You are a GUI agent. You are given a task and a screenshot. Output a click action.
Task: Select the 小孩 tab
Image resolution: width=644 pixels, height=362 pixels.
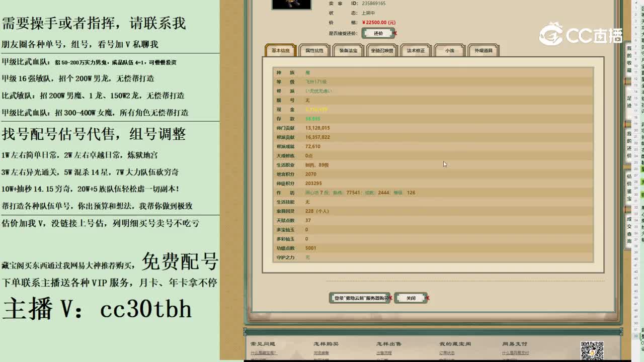(x=449, y=51)
